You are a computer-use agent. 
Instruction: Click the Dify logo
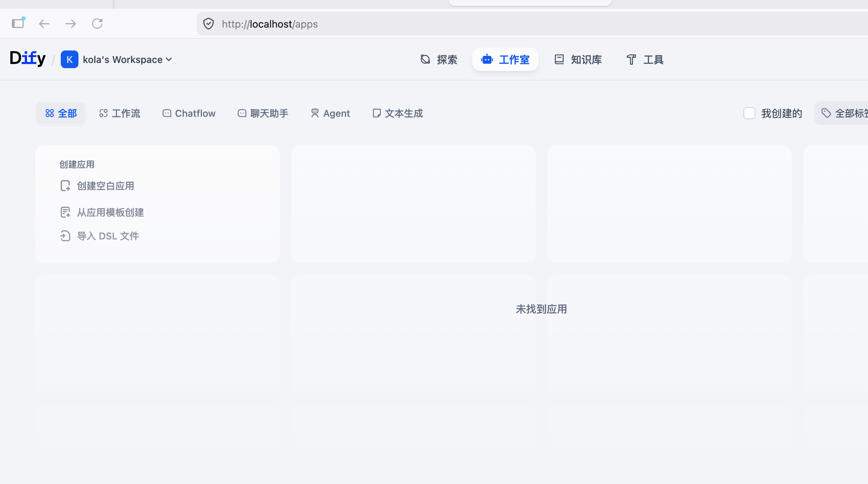[28, 59]
